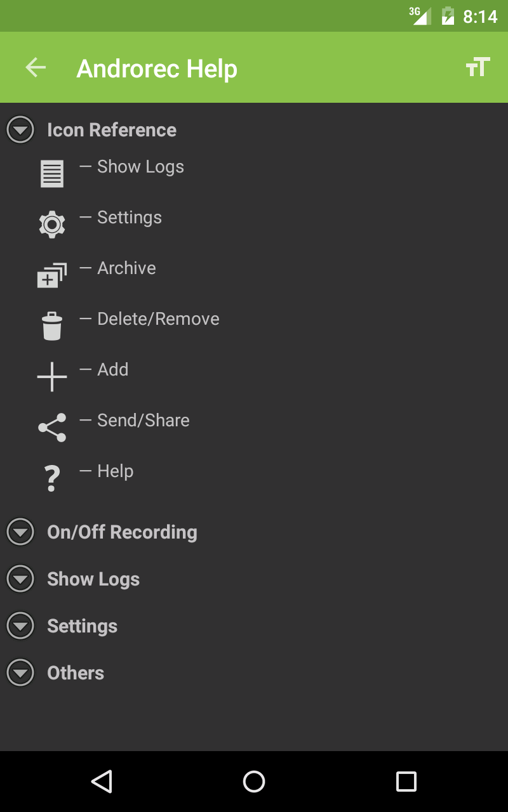Tap the battery status icon
The image size is (508, 812).
click(448, 16)
